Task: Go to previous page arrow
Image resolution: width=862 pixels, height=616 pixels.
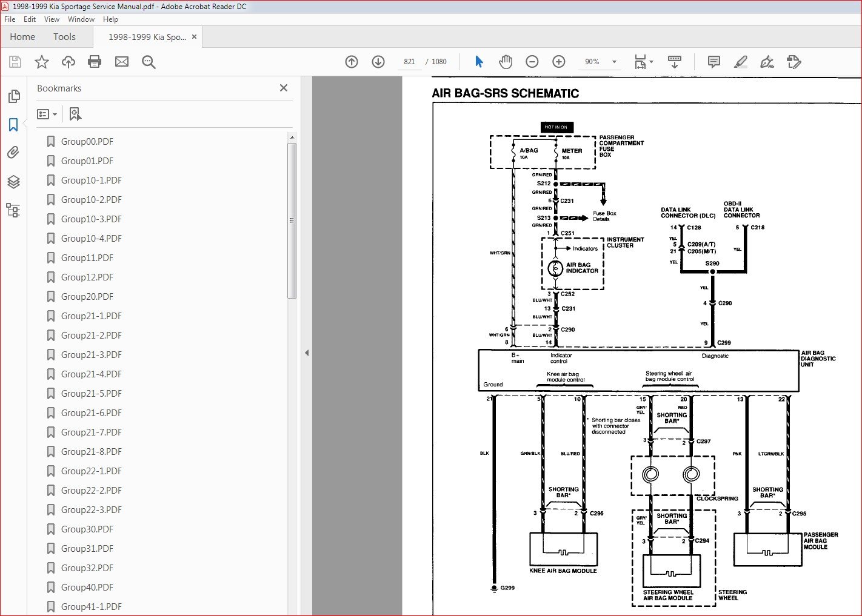Action: click(x=352, y=62)
